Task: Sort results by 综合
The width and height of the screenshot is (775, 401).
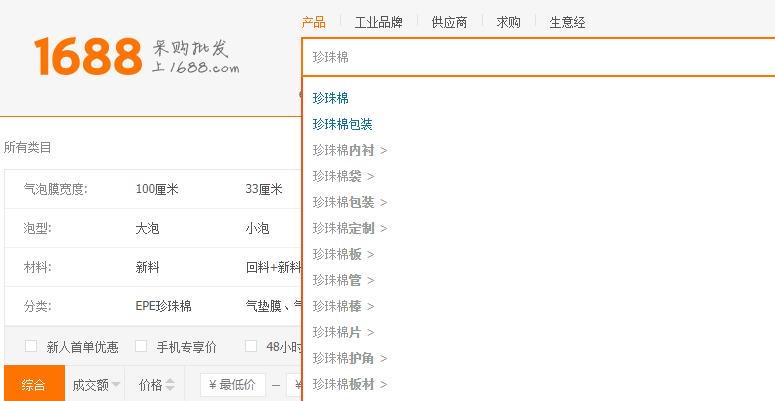Action: [33, 385]
